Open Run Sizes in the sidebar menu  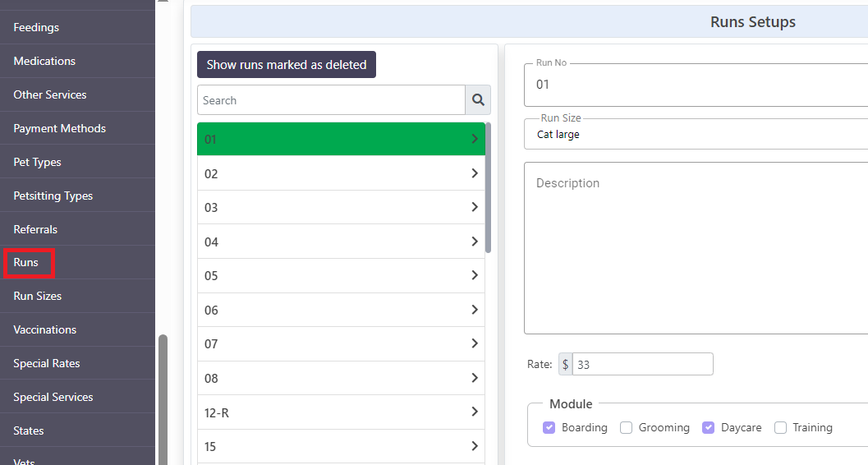tap(38, 296)
